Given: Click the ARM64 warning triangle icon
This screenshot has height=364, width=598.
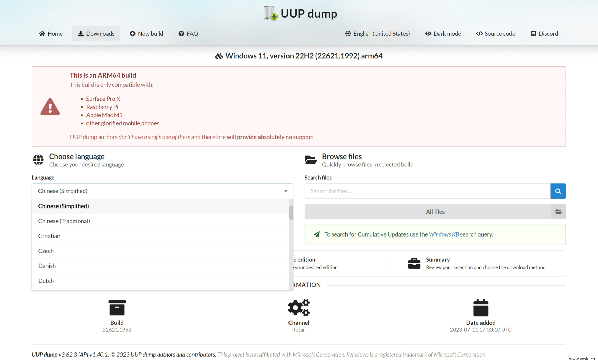Looking at the screenshot, I should point(50,106).
